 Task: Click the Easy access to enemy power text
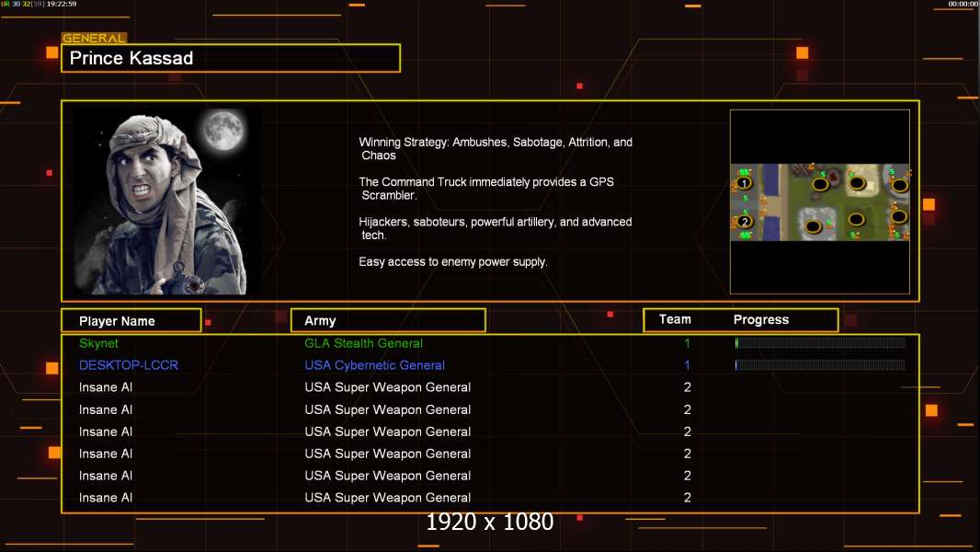click(x=453, y=262)
